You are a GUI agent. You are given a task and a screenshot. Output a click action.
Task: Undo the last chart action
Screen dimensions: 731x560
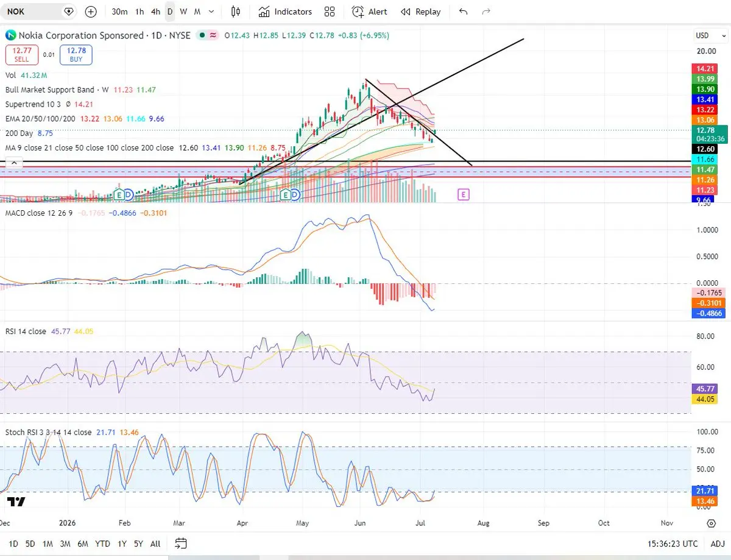(x=464, y=12)
